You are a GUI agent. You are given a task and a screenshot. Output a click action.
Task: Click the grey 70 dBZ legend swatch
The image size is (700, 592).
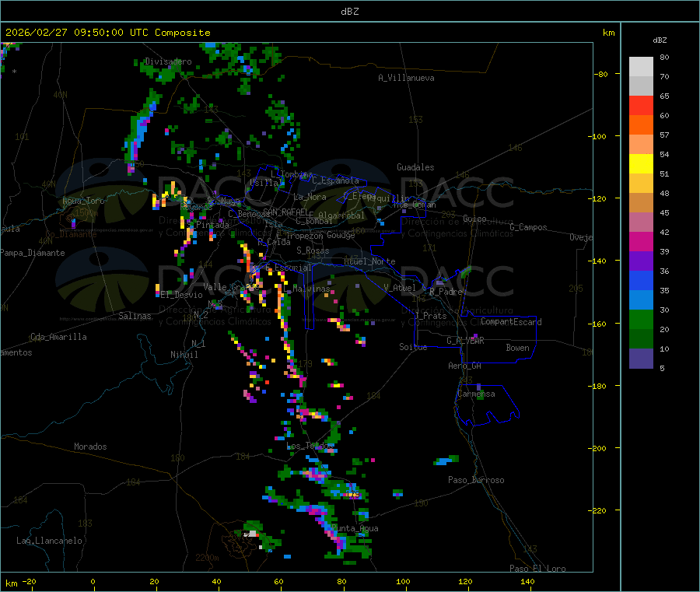pos(641,86)
